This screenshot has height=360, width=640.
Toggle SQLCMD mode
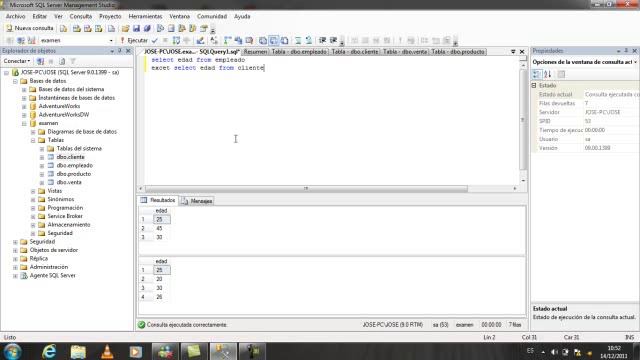pyautogui.click(x=249, y=40)
